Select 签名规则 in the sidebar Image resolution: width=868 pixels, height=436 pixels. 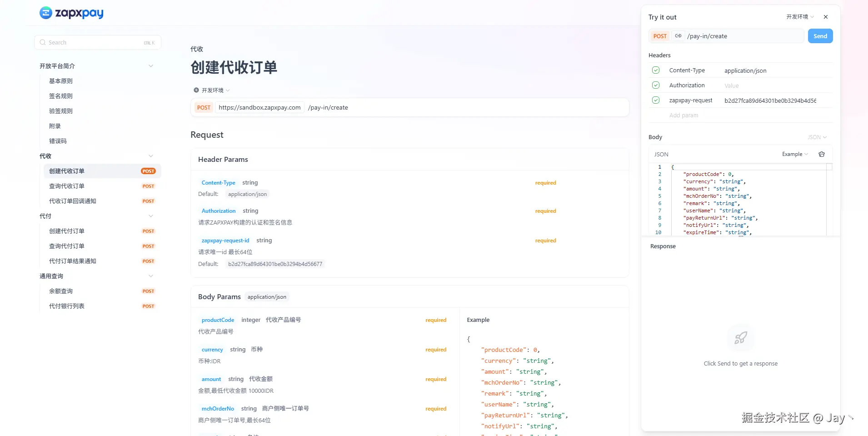tap(61, 96)
